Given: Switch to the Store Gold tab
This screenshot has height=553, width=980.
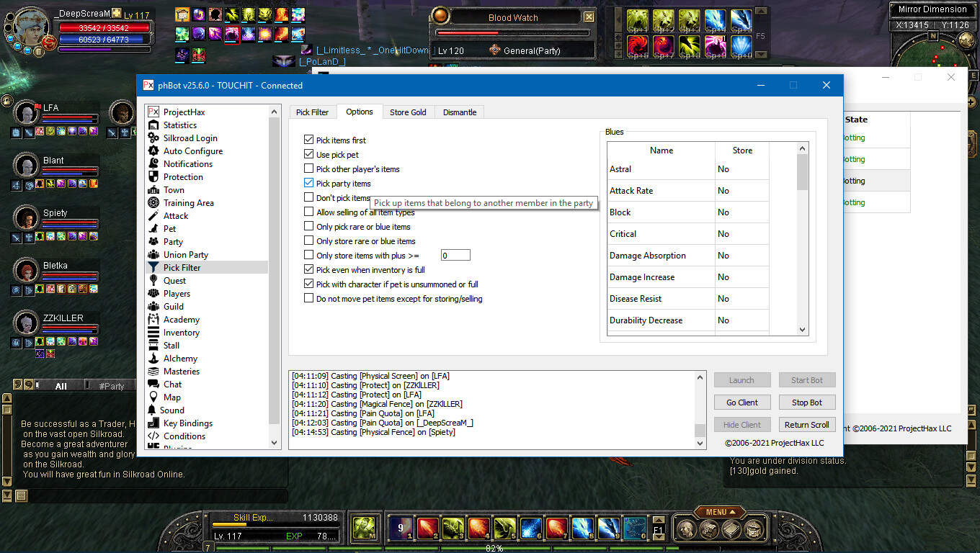Looking at the screenshot, I should click(x=408, y=112).
